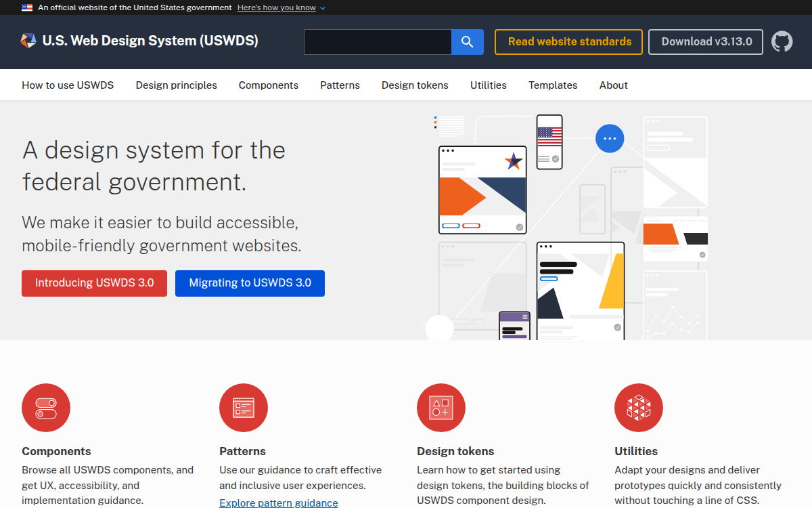The height and width of the screenshot is (508, 812).
Task: Click 'A design system for the federal government' heading
Action: point(154,166)
